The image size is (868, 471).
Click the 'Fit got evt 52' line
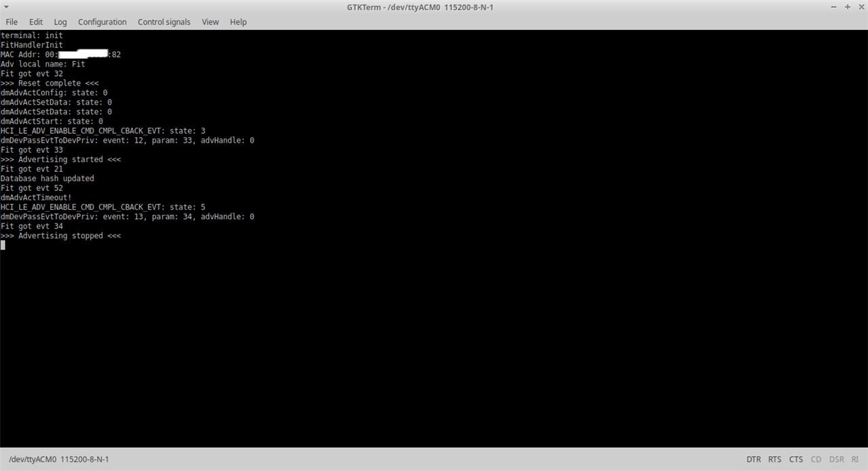tap(32, 188)
